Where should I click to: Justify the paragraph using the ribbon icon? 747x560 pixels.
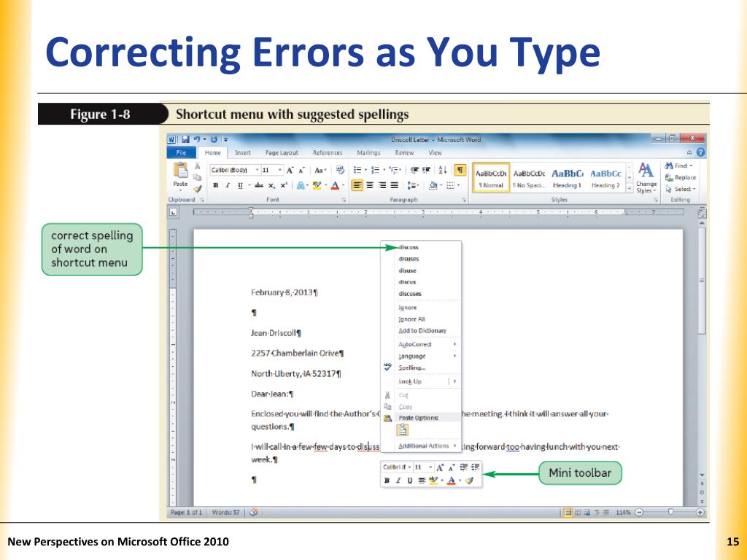[x=395, y=185]
